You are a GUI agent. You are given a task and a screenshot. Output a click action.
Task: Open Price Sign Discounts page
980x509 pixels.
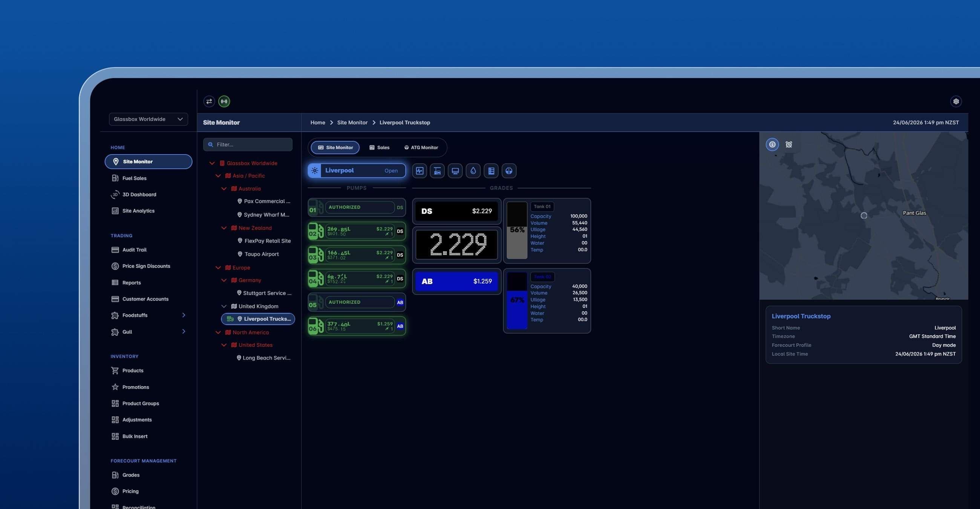146,266
